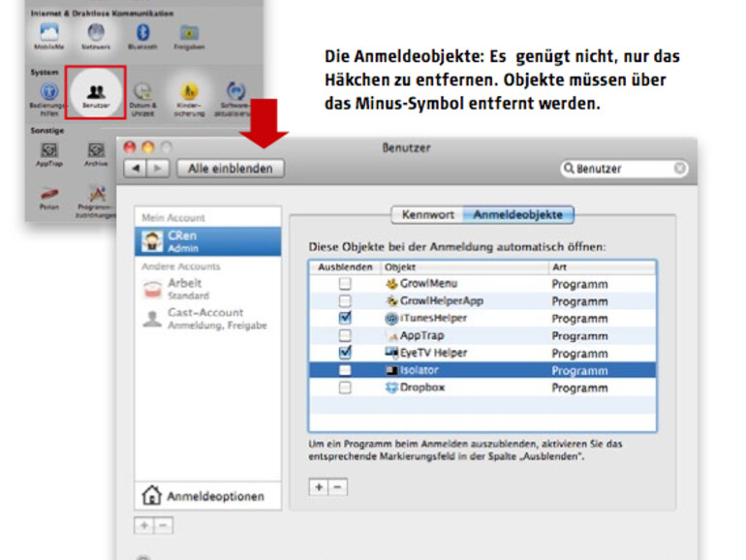Viewport: 746px width, 560px height.
Task: Select the AppTrap login item row
Action: tap(482, 336)
